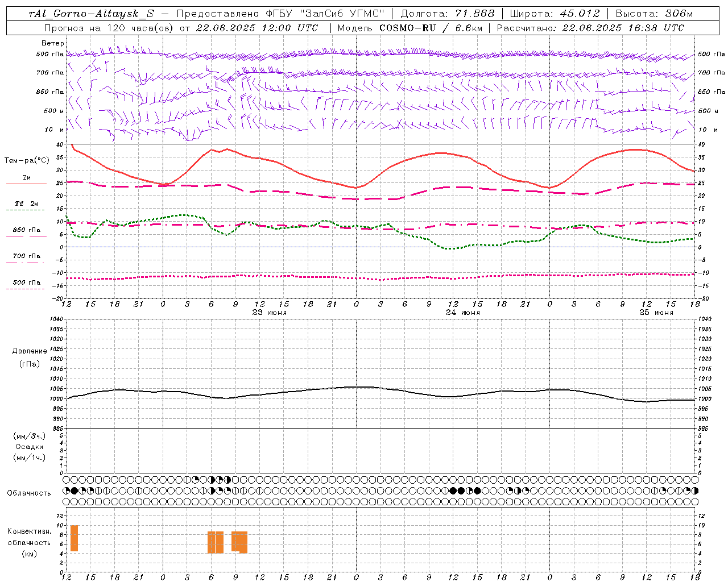Click the 25 июня date label

(656, 313)
